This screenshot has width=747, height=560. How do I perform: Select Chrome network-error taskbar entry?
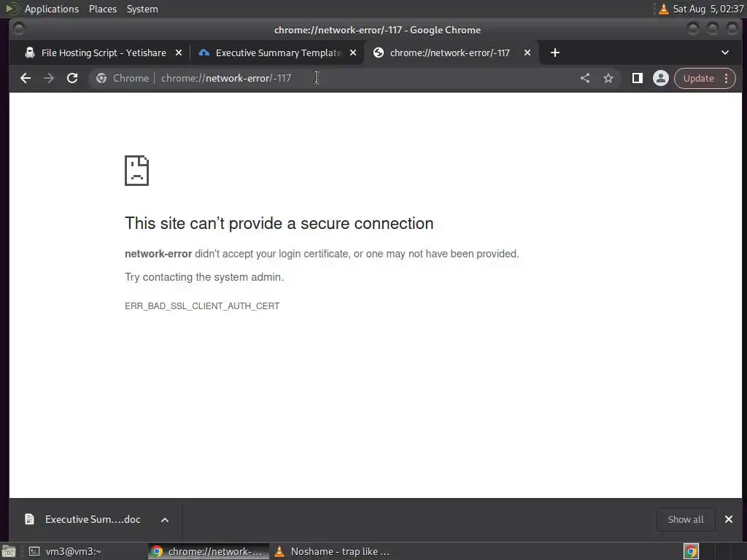208,551
